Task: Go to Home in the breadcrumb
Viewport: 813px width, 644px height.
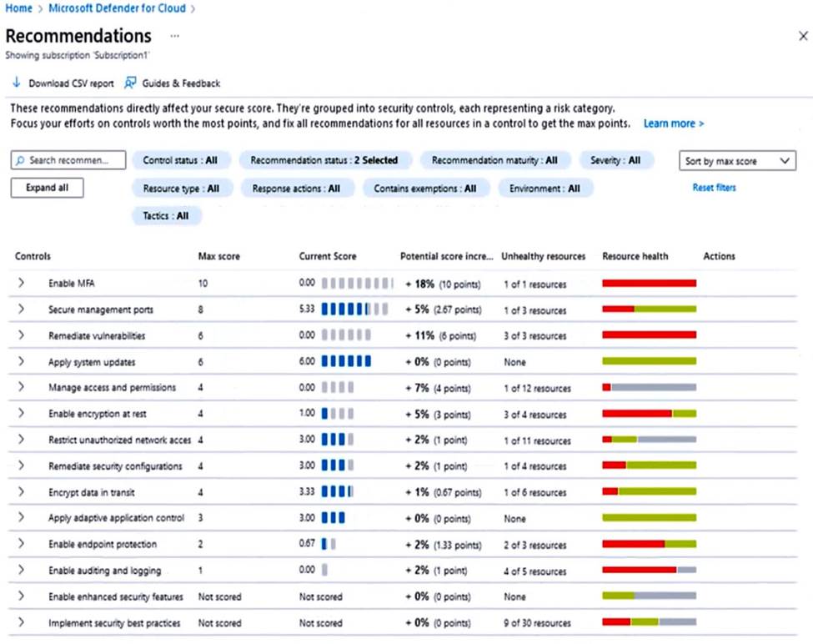Action: tap(18, 8)
